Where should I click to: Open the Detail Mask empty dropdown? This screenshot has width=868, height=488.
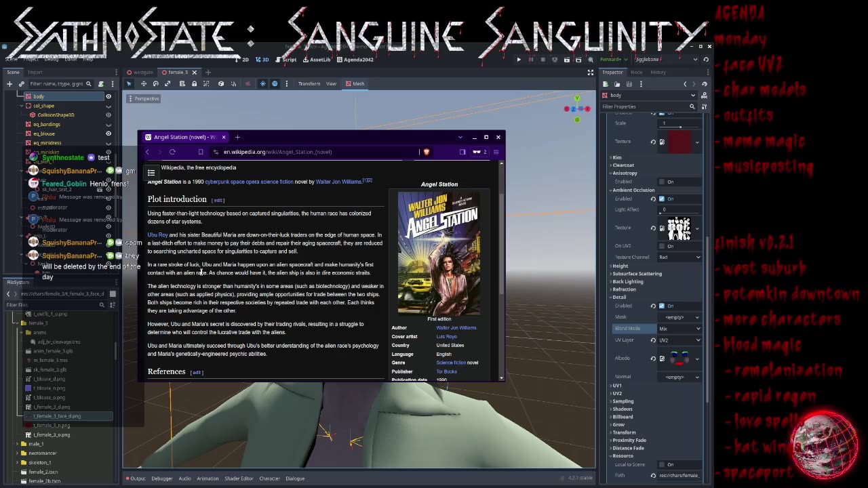pyautogui.click(x=679, y=317)
